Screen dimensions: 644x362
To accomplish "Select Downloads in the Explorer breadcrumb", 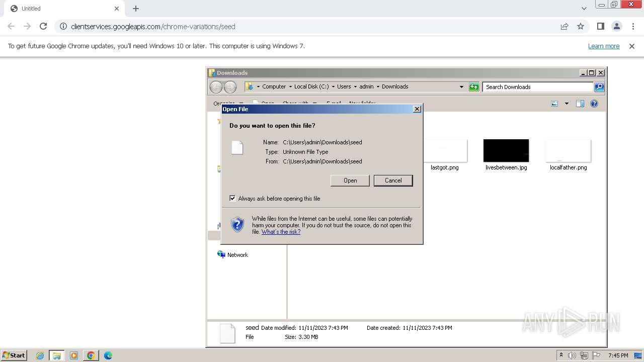I will [395, 86].
